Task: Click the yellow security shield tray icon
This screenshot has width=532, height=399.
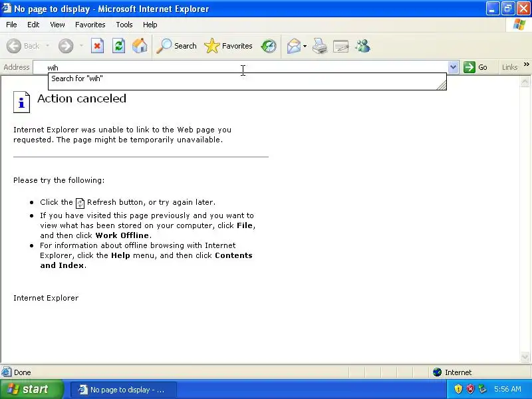Action: [458, 389]
